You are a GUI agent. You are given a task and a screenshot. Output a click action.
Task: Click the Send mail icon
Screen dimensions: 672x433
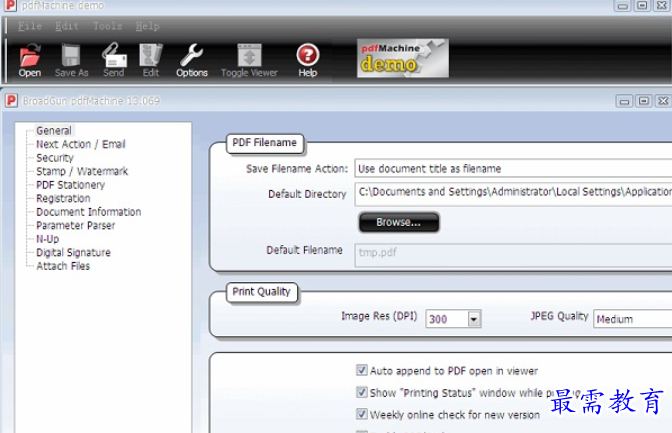(x=114, y=55)
